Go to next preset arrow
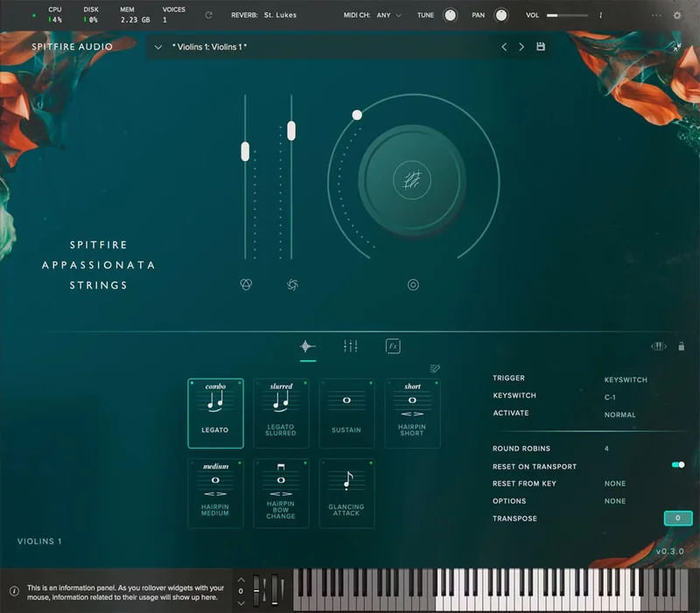 click(521, 46)
